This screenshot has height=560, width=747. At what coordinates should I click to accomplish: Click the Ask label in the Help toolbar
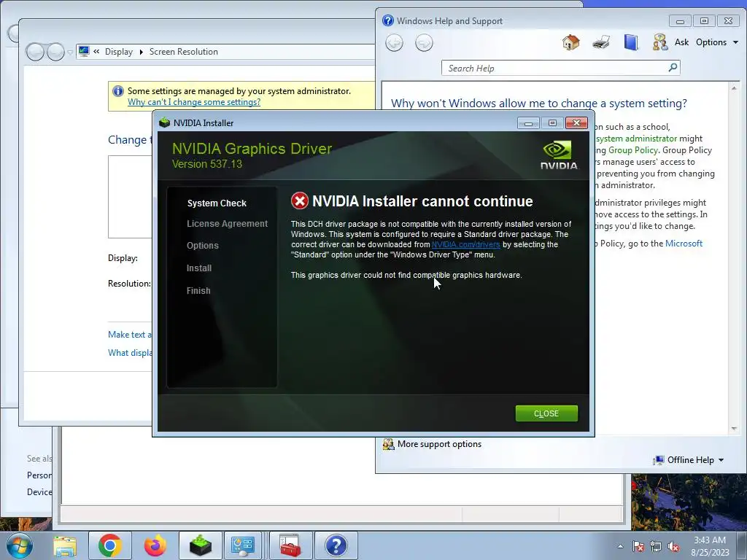coord(681,42)
